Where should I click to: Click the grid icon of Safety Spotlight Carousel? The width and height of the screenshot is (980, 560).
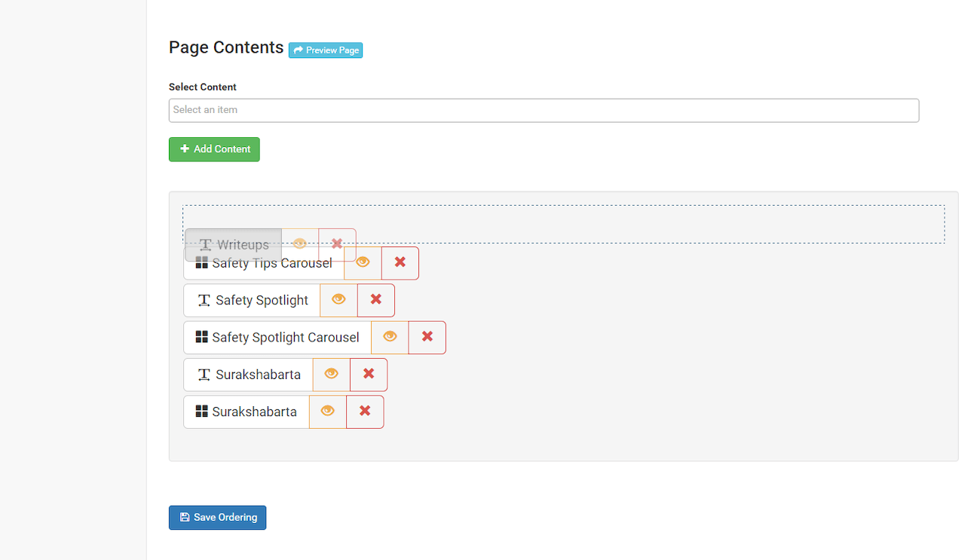[x=201, y=337]
